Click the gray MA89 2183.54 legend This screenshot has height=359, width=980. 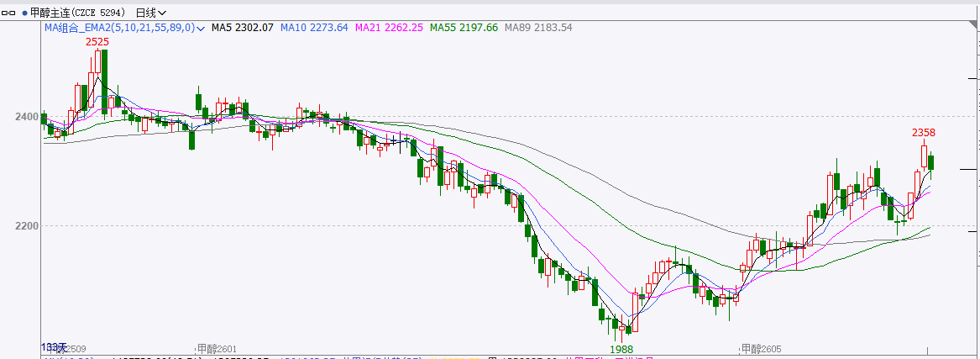click(x=537, y=28)
